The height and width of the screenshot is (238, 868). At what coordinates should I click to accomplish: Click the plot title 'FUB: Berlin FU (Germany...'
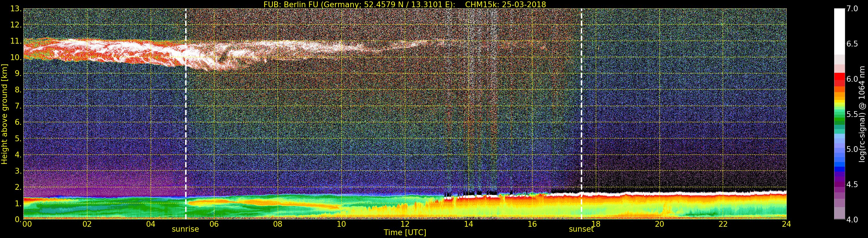[x=405, y=4]
